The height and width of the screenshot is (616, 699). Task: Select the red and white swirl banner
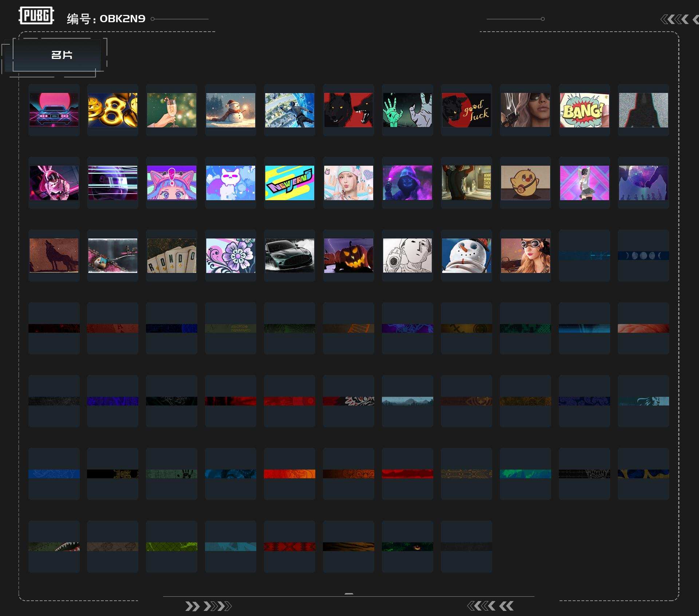click(349, 401)
